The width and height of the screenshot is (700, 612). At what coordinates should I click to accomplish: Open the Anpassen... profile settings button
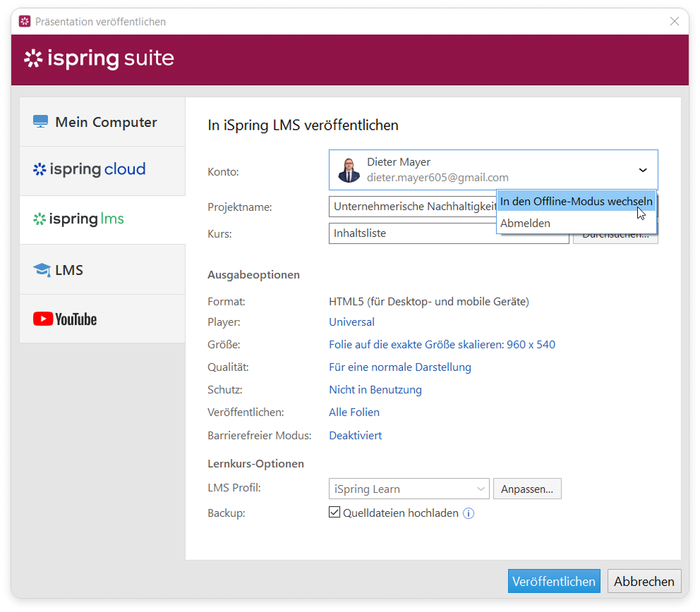click(x=527, y=489)
